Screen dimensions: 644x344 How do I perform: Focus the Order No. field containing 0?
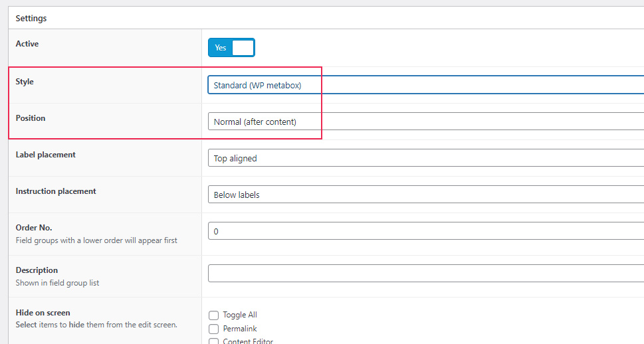pos(426,231)
